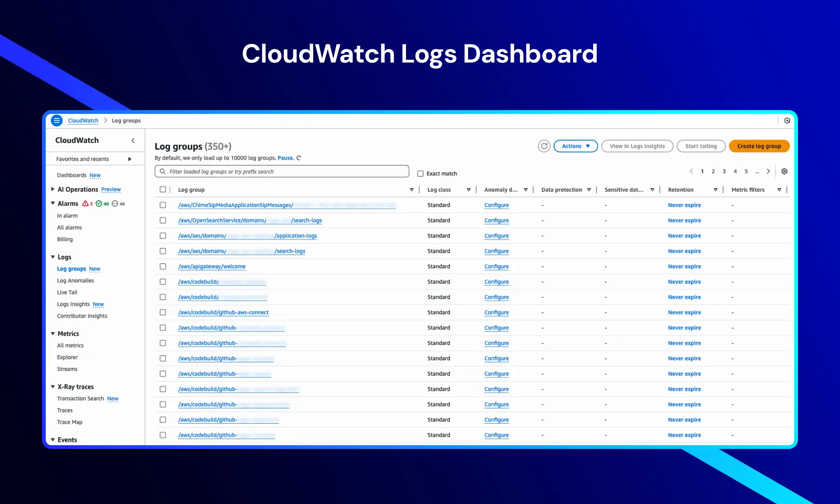Image resolution: width=840 pixels, height=504 pixels.
Task: Go to page 2 of log groups
Action: (x=713, y=171)
